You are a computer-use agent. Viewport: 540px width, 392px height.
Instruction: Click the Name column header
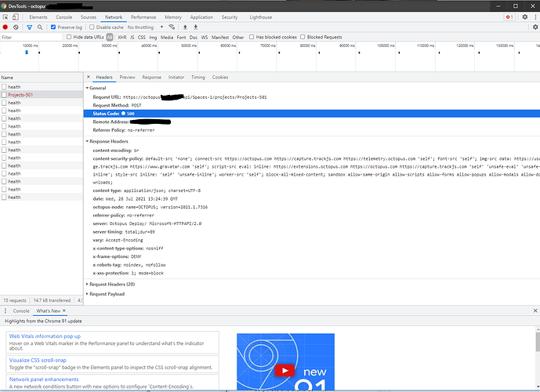(42, 78)
